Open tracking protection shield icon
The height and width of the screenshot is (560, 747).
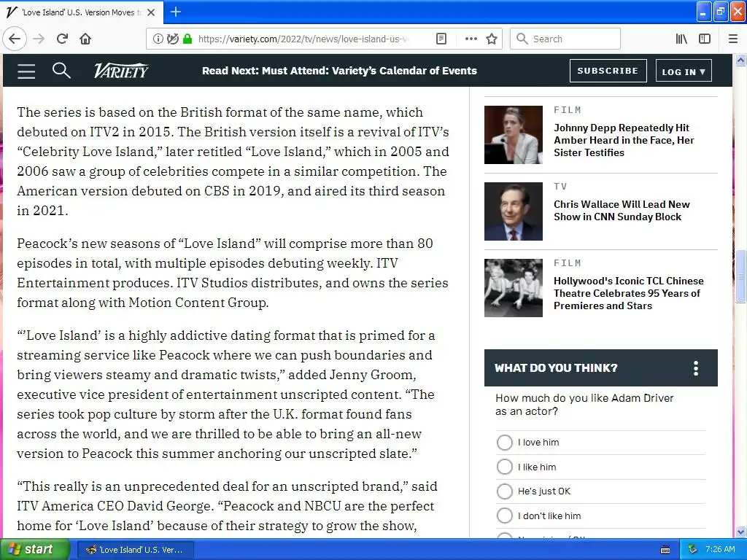point(172,39)
